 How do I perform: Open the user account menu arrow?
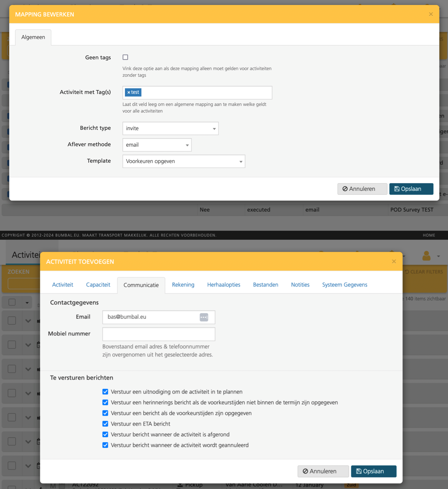438,256
